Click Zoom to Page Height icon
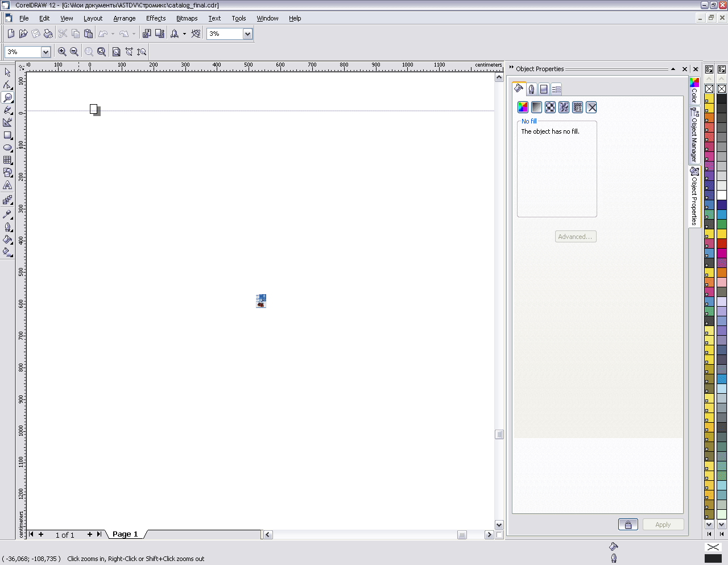Image resolution: width=728 pixels, height=565 pixels. (142, 52)
